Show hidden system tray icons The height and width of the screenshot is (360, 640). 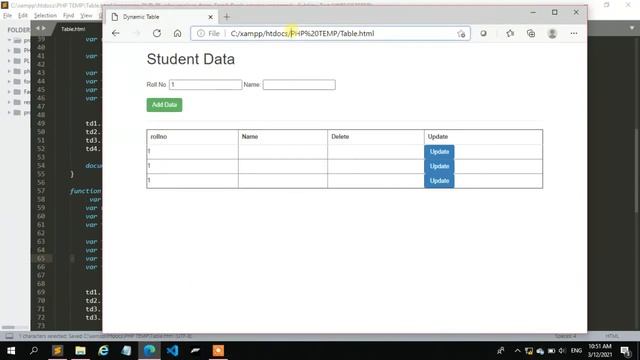click(x=518, y=351)
